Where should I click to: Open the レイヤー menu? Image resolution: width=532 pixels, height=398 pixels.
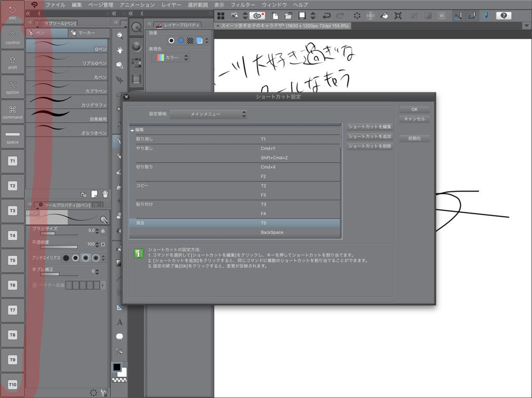coord(171,5)
